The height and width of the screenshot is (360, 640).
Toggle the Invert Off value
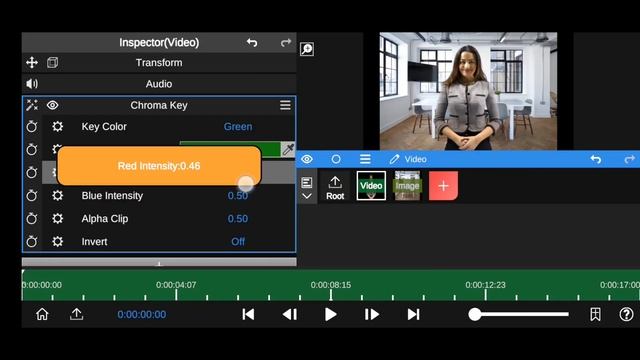(238, 242)
